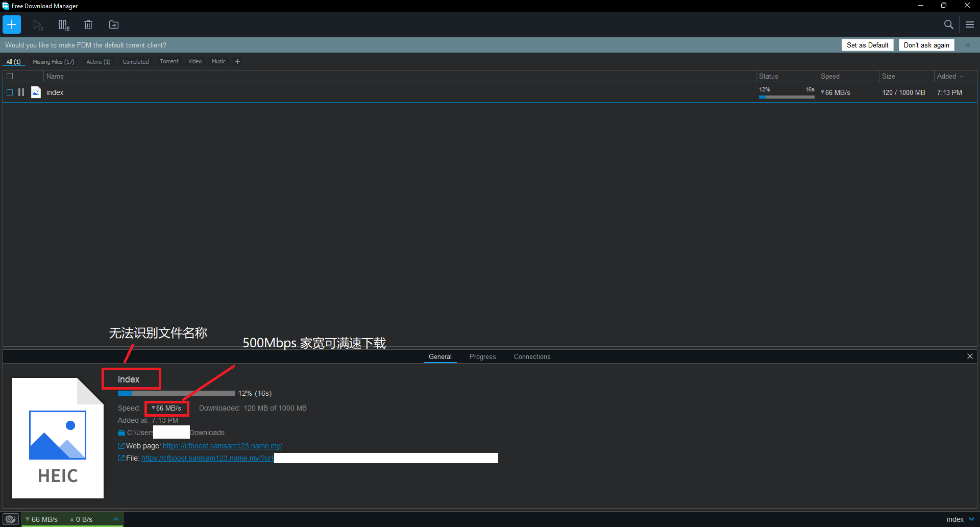Open the main hamburger menu
This screenshot has height=527, width=980.
[970, 25]
